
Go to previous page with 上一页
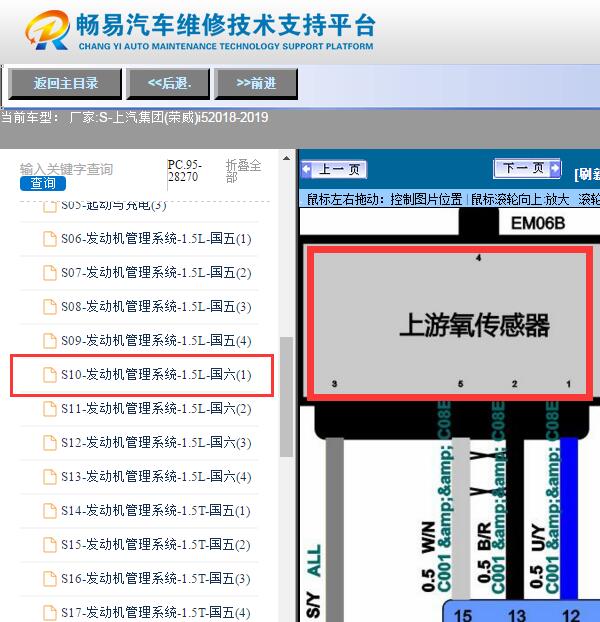[x=335, y=170]
